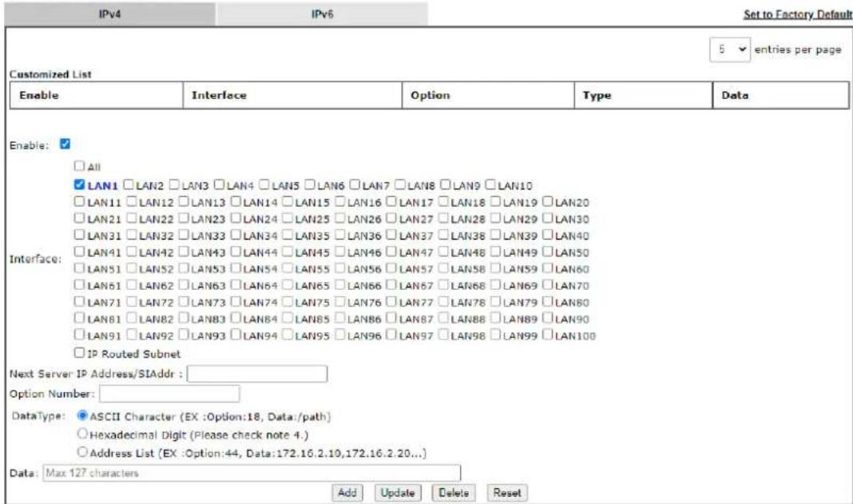Enable the LAN10 checkbox

pyautogui.click(x=490, y=185)
